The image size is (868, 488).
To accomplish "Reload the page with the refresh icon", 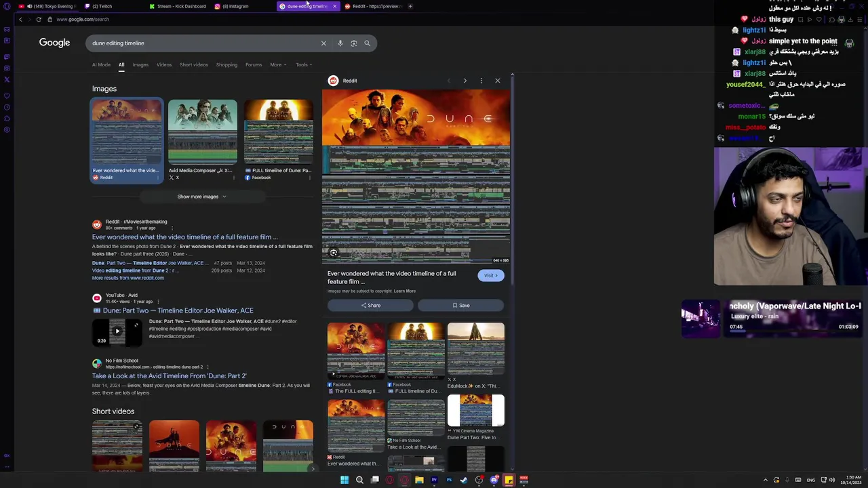I will point(39,20).
